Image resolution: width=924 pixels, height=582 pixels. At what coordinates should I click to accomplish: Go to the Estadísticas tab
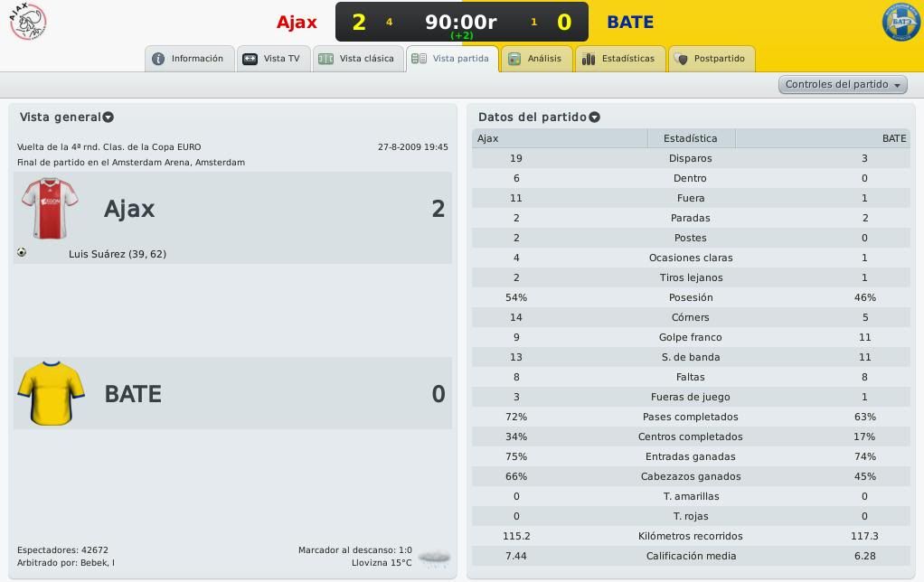pyautogui.click(x=619, y=59)
